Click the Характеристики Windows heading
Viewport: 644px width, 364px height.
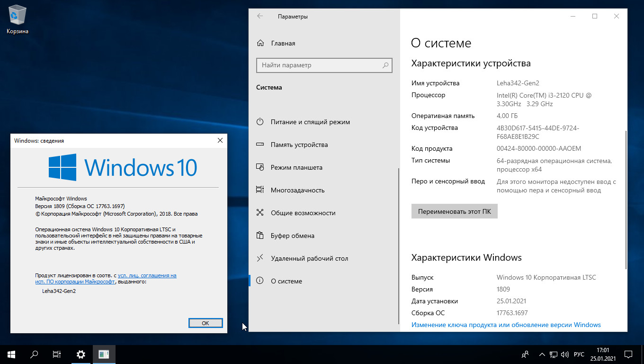pos(466,258)
